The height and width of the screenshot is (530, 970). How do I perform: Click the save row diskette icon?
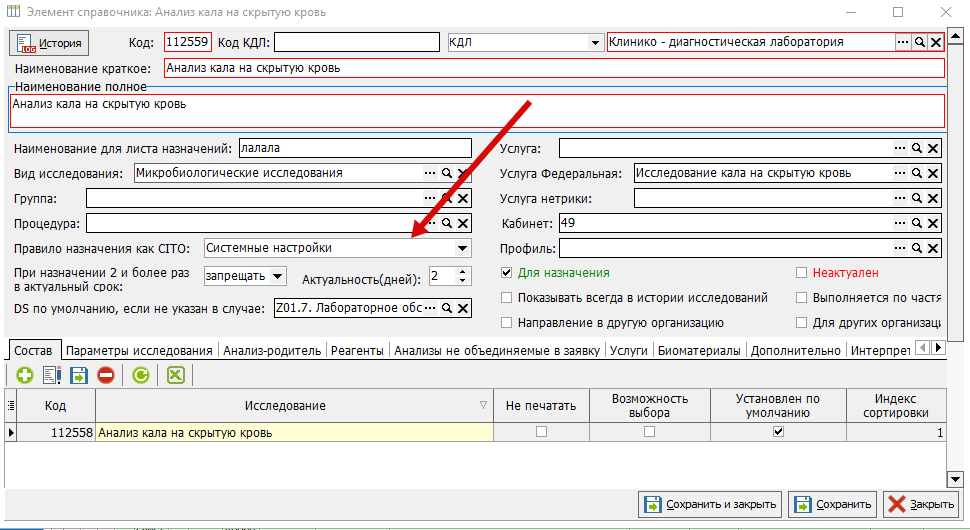(x=79, y=375)
